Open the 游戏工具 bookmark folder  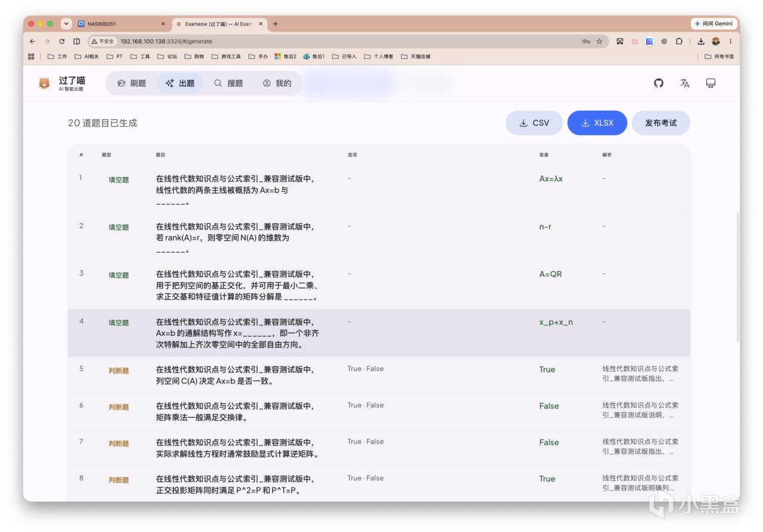click(x=226, y=57)
